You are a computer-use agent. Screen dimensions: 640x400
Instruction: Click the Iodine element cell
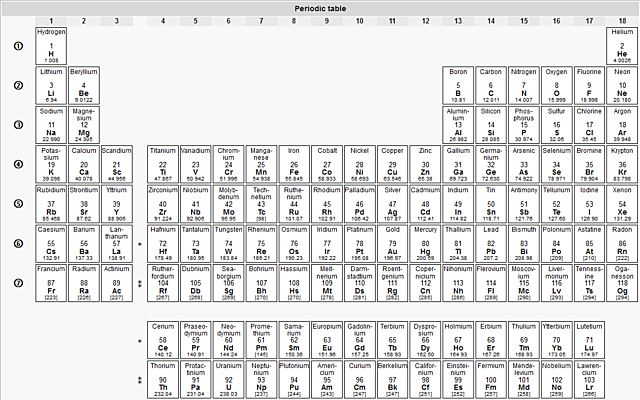pos(589,204)
